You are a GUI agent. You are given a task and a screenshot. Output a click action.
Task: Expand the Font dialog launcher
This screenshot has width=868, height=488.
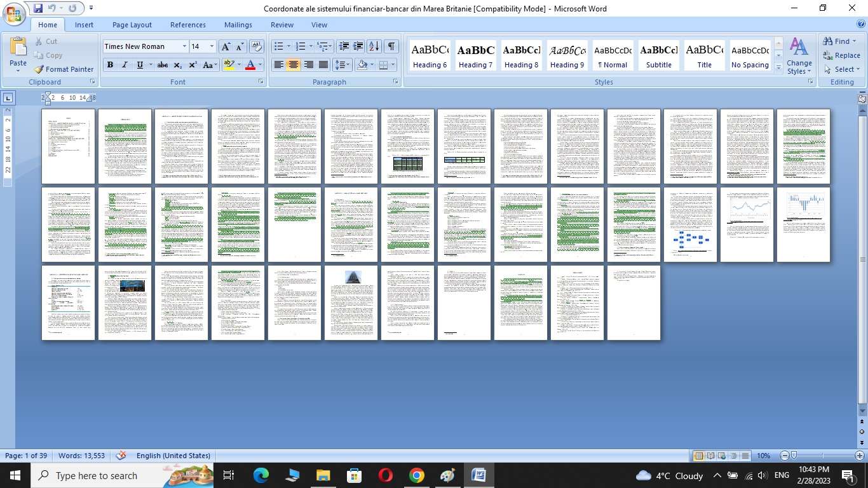point(261,82)
